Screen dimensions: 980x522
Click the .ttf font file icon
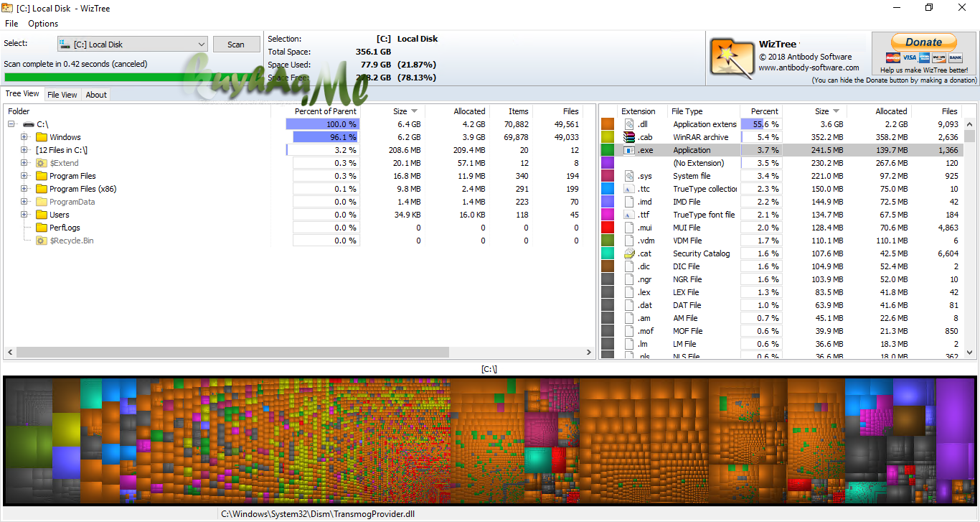click(x=629, y=215)
